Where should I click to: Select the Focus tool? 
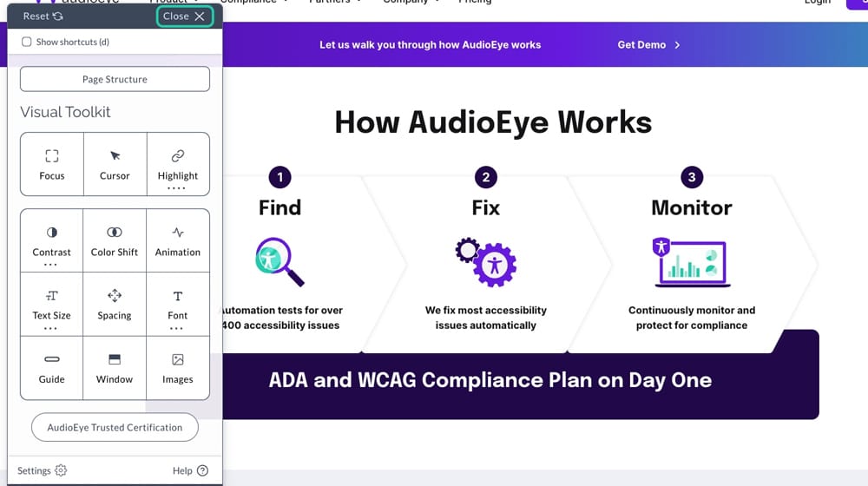[x=51, y=164]
